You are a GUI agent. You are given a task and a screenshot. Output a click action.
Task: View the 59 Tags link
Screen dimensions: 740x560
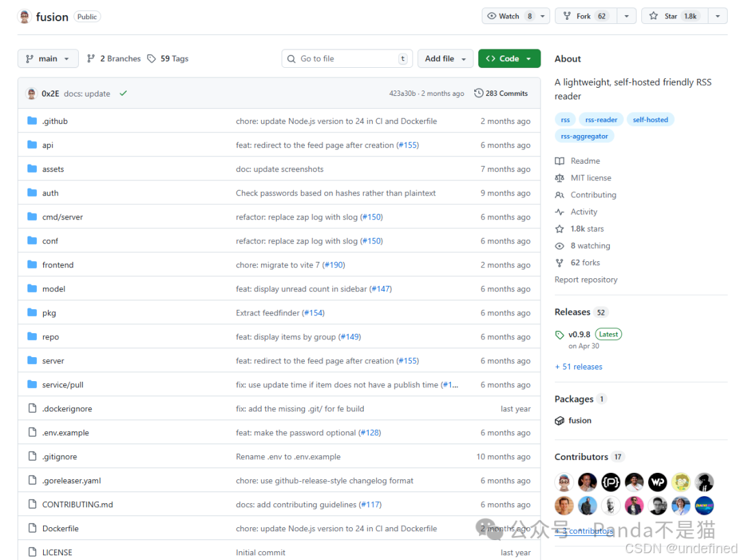tap(168, 58)
